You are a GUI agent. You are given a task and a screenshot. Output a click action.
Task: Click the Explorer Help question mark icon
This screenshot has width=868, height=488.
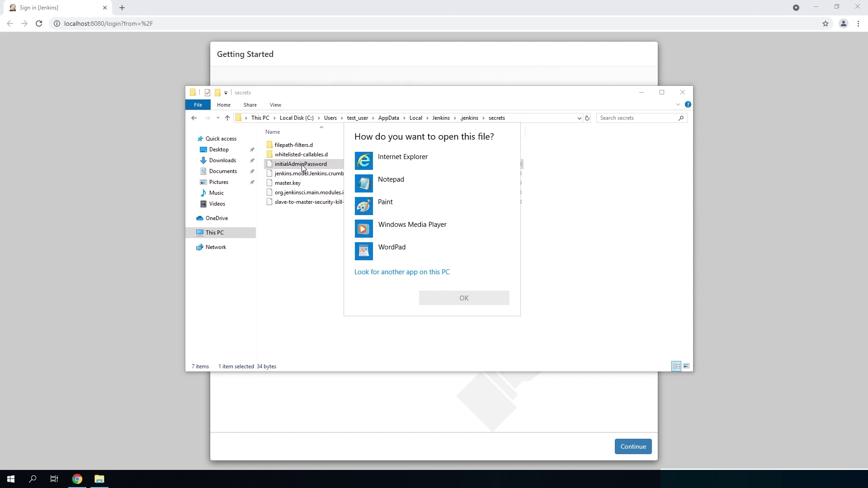click(x=688, y=105)
